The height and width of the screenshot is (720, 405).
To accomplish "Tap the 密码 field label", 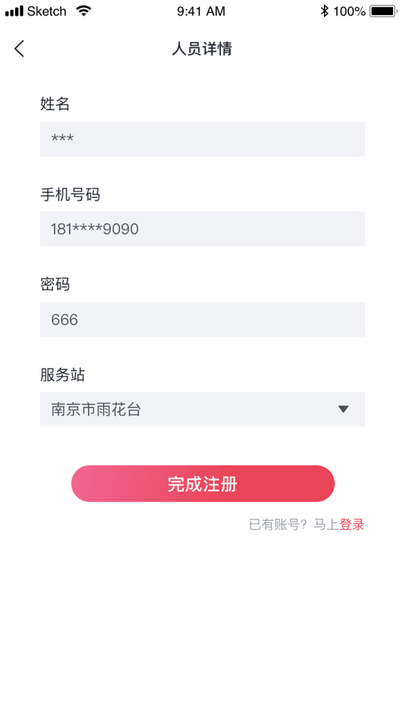I will click(x=55, y=285).
